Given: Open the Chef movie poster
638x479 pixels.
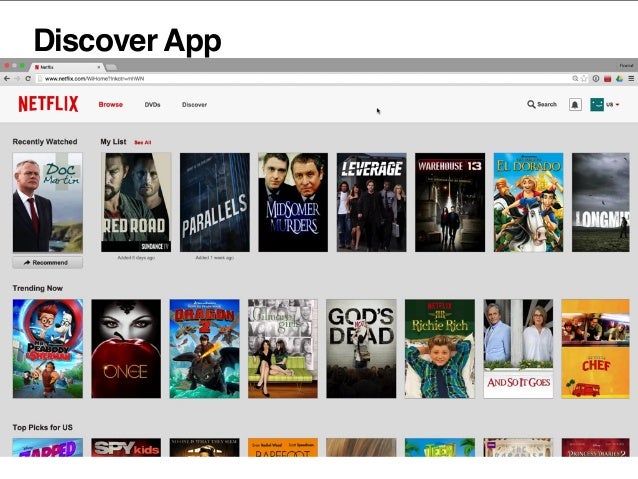Looking at the screenshot, I should tap(595, 349).
